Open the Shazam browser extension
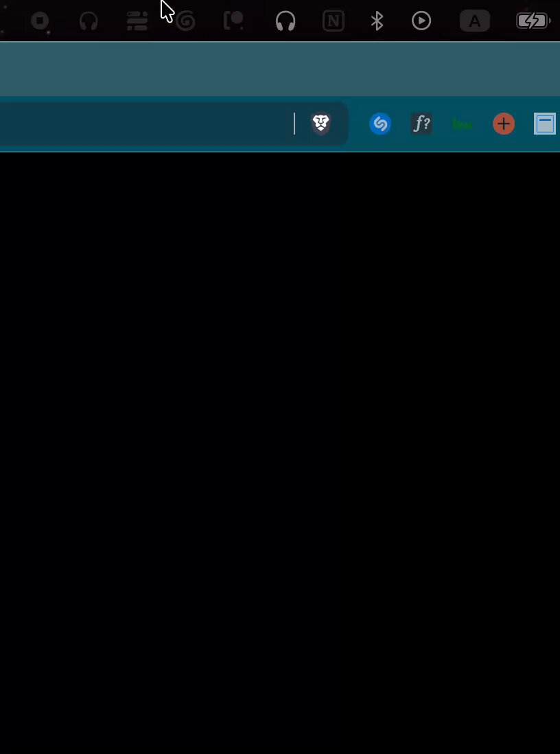The image size is (560, 754). pyautogui.click(x=380, y=124)
